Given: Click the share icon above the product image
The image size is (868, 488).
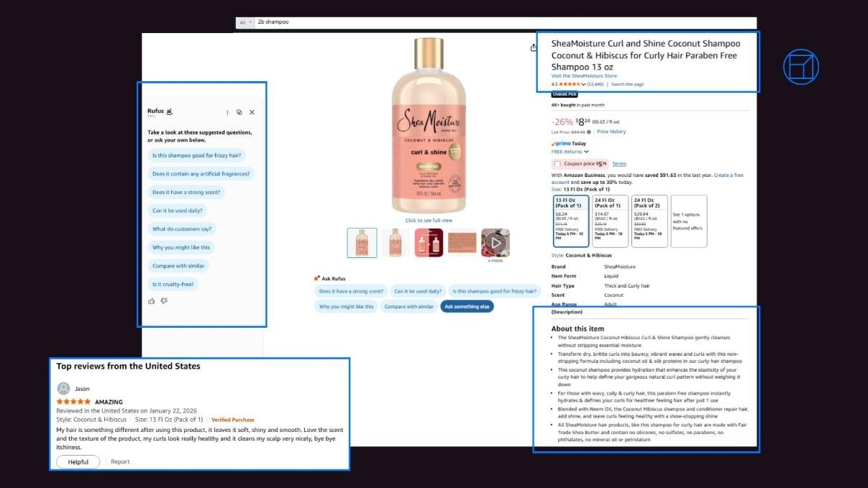Looking at the screenshot, I should tap(534, 47).
